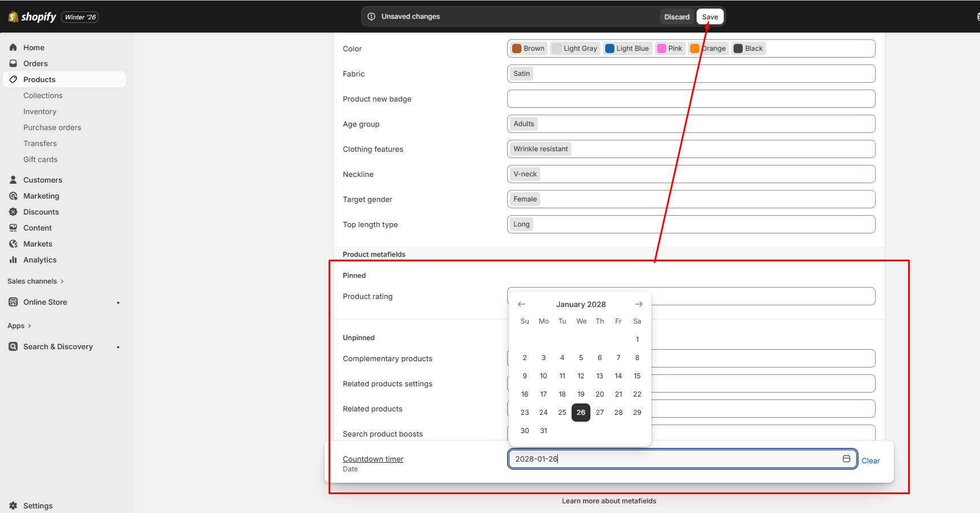Select the Light Blue color swatch
The width and height of the screenshot is (980, 513).
[x=610, y=49]
